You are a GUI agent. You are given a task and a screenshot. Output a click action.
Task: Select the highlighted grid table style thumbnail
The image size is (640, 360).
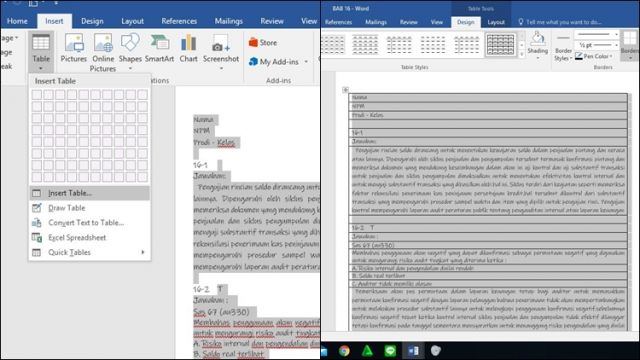500,44
